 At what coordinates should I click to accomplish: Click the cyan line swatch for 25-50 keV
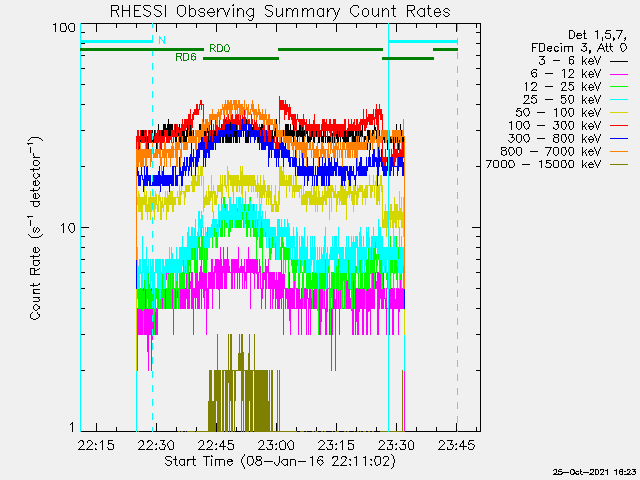coord(619,100)
